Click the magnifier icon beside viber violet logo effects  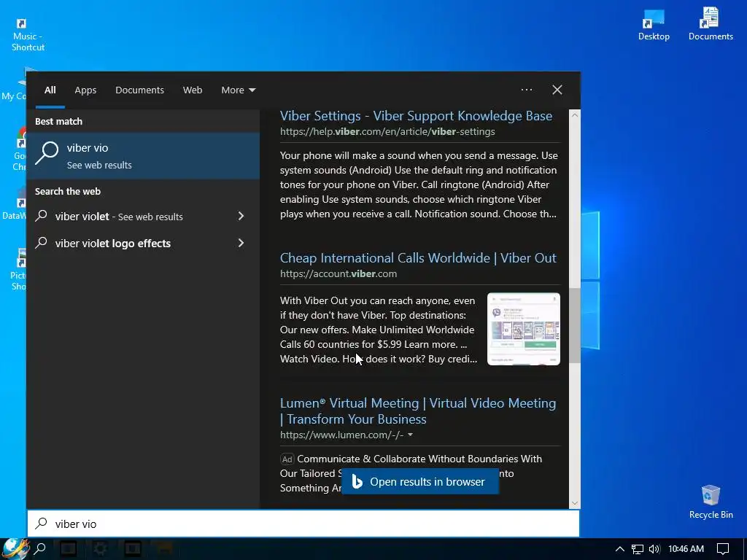point(42,243)
